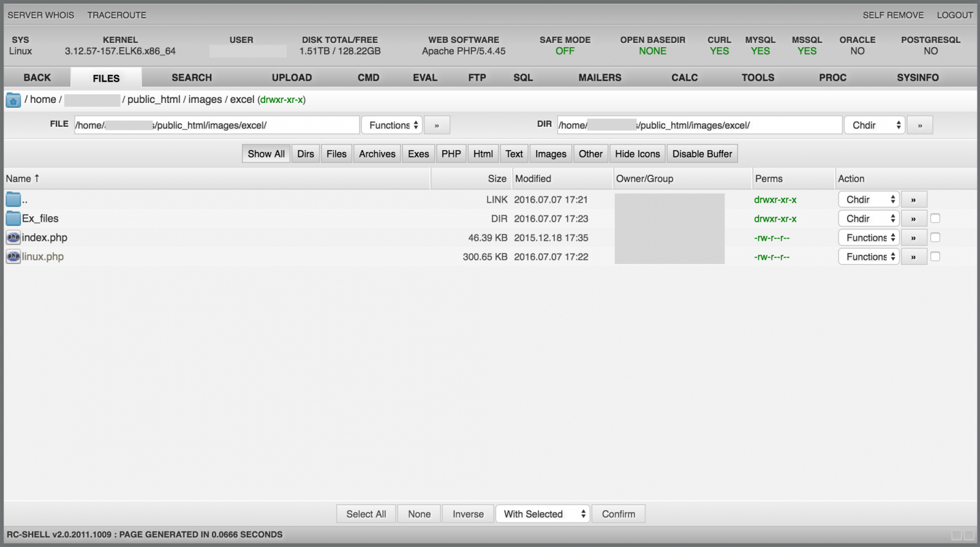Click the LOGOUT link
Screen dimensions: 980x547
pos(954,15)
